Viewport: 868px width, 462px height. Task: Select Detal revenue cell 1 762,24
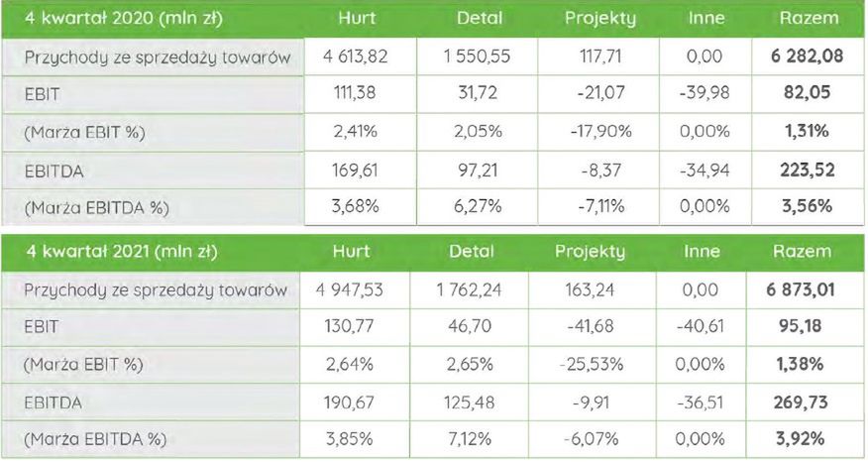click(x=472, y=290)
